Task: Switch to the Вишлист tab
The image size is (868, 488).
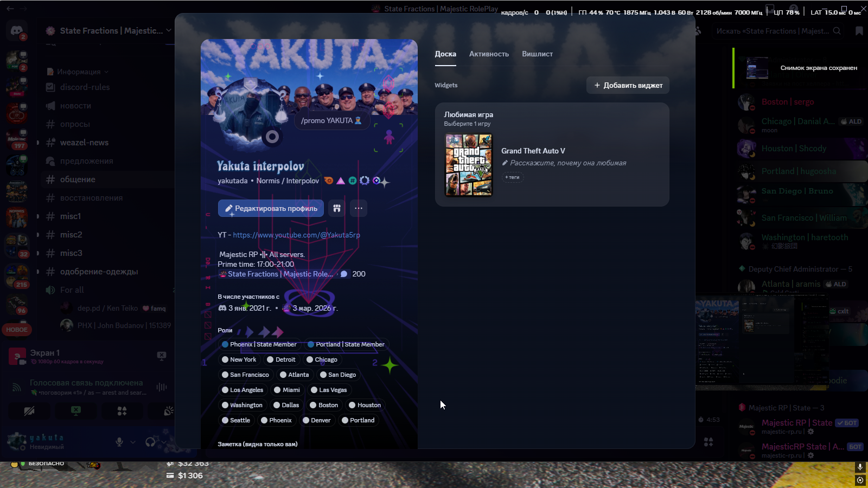Action: pyautogui.click(x=537, y=54)
